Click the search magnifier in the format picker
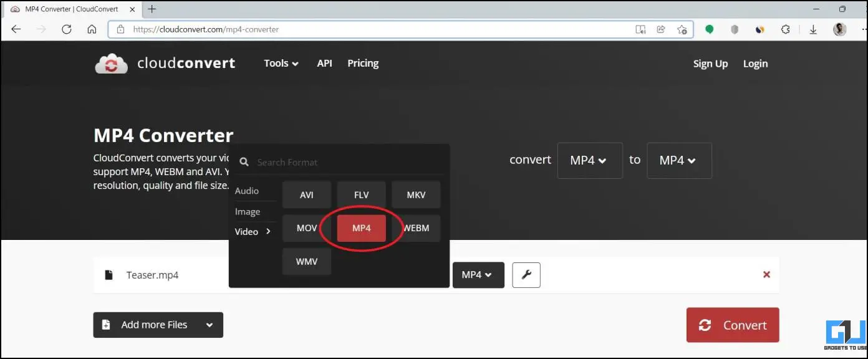The width and height of the screenshot is (868, 359). pyautogui.click(x=244, y=162)
